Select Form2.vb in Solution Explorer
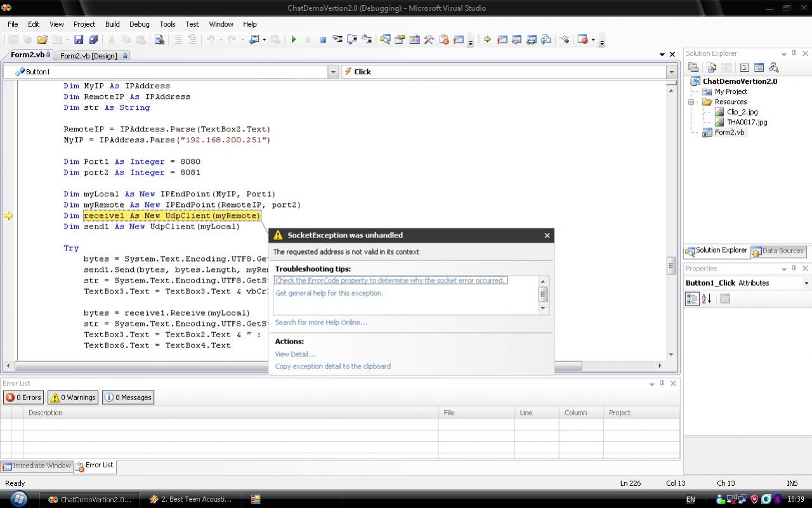This screenshot has height=508, width=812. [x=729, y=132]
